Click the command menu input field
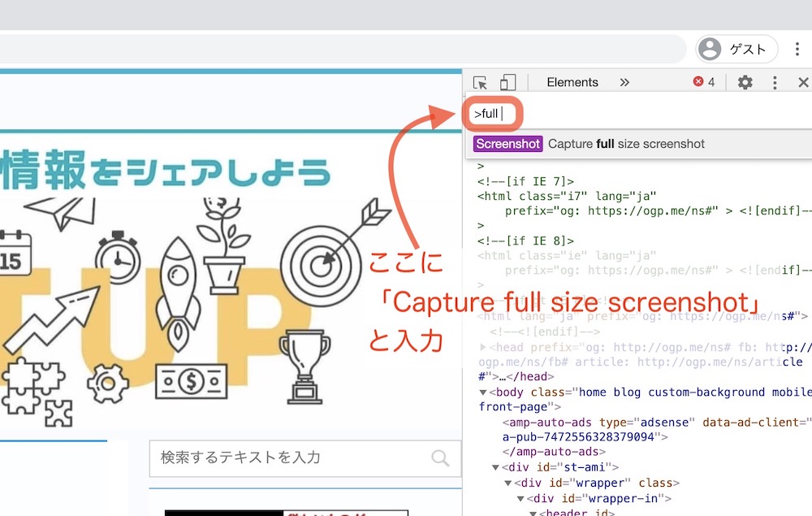 (x=640, y=114)
